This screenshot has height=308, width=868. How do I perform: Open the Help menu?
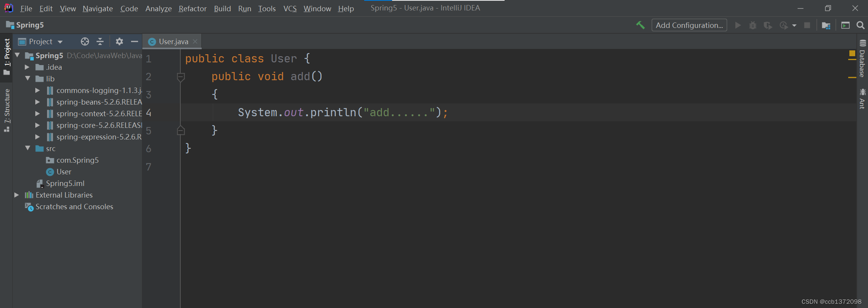click(x=346, y=8)
